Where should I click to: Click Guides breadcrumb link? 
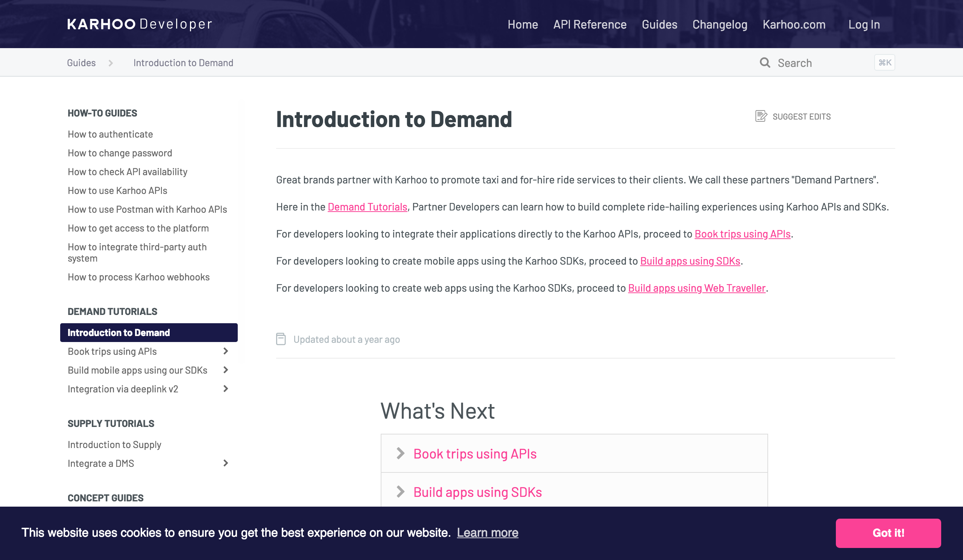(81, 63)
